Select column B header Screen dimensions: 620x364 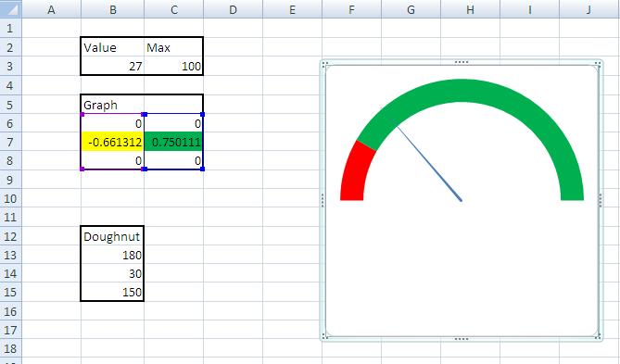pyautogui.click(x=113, y=8)
